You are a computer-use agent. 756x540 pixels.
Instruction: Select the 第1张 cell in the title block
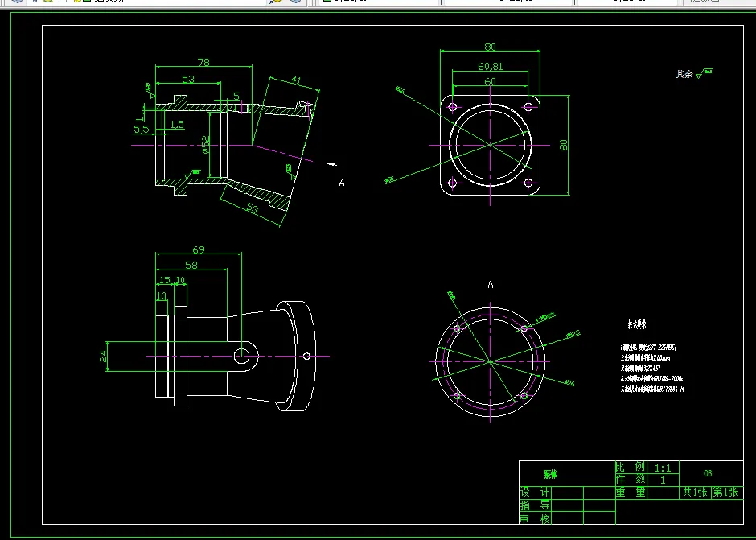[x=725, y=492]
